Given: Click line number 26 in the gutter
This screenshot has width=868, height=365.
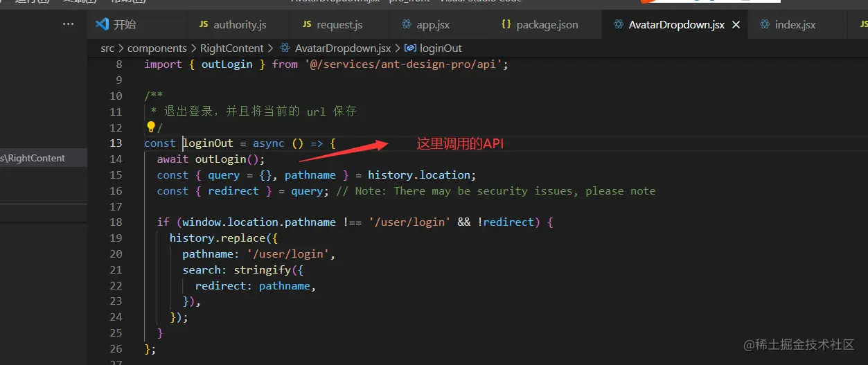Looking at the screenshot, I should click(x=116, y=349).
